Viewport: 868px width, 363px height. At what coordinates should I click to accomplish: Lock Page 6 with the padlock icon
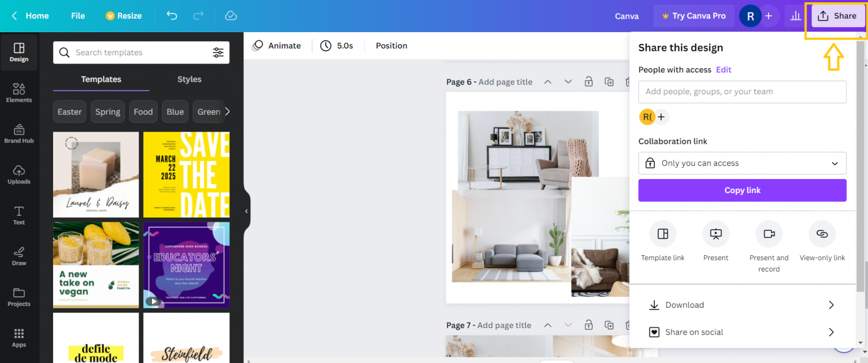pyautogui.click(x=589, y=82)
